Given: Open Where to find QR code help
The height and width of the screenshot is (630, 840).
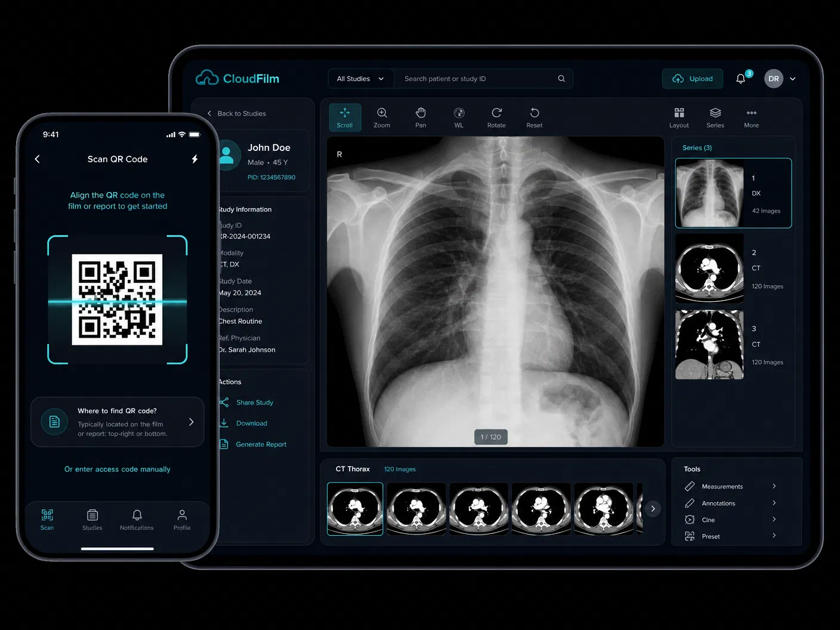Looking at the screenshot, I should click(118, 422).
